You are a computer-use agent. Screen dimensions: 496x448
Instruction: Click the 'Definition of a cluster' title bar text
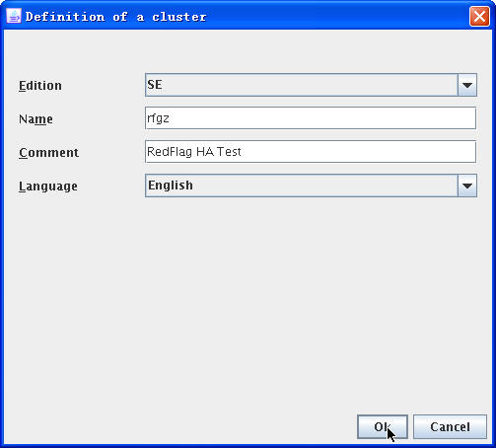pyautogui.click(x=115, y=17)
